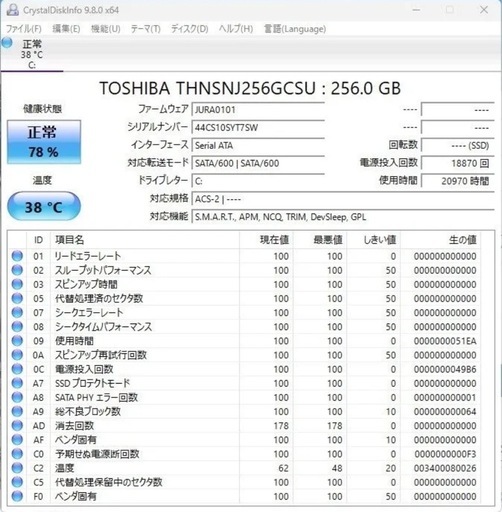This screenshot has width=502, height=512.
Task: Open the 機能(U) menu
Action: click(x=106, y=29)
